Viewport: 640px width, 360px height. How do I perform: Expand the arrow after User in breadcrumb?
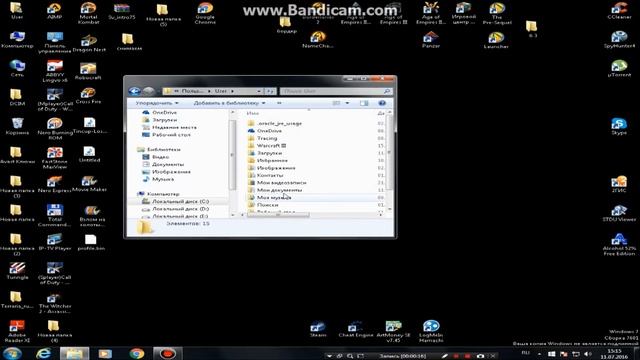[233, 91]
